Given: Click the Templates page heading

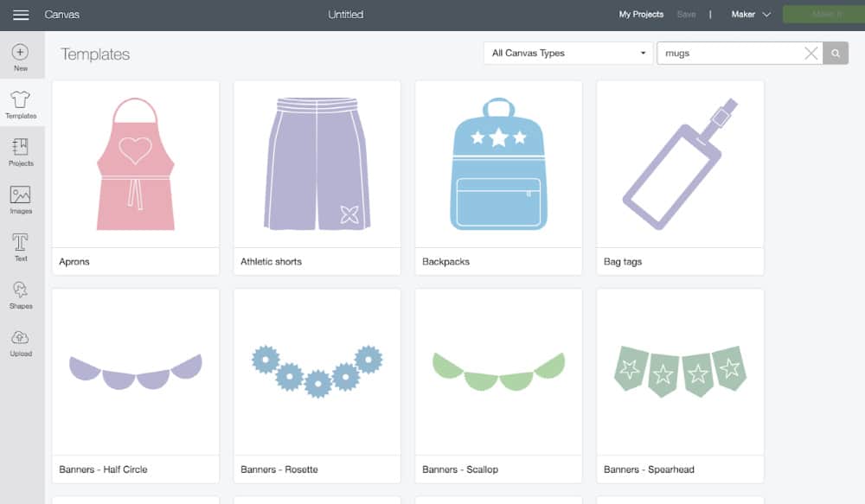Looking at the screenshot, I should point(95,54).
